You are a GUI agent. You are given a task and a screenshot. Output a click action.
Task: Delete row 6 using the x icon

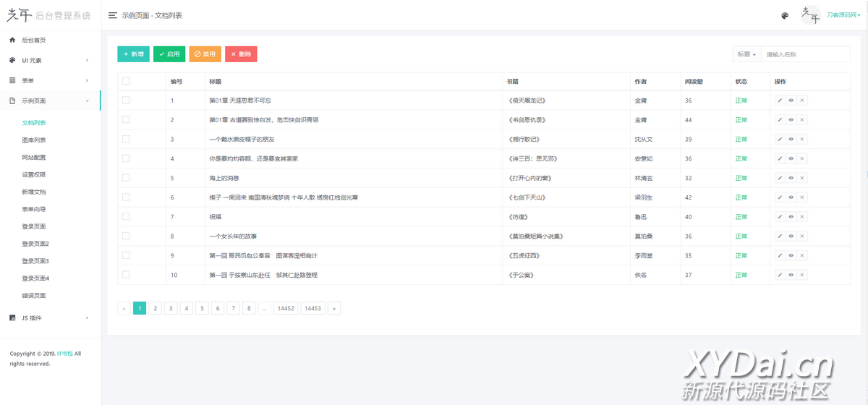802,197
